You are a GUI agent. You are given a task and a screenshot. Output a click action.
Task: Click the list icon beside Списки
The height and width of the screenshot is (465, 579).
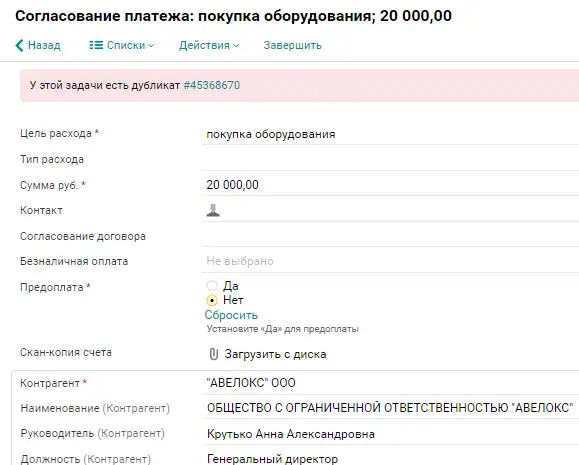click(x=96, y=45)
